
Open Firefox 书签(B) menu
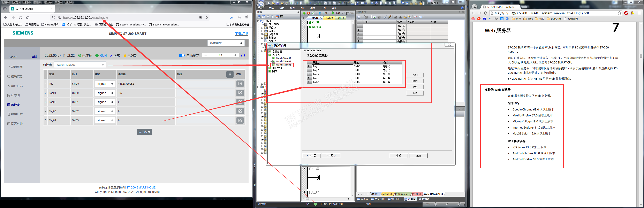(x=48, y=2)
